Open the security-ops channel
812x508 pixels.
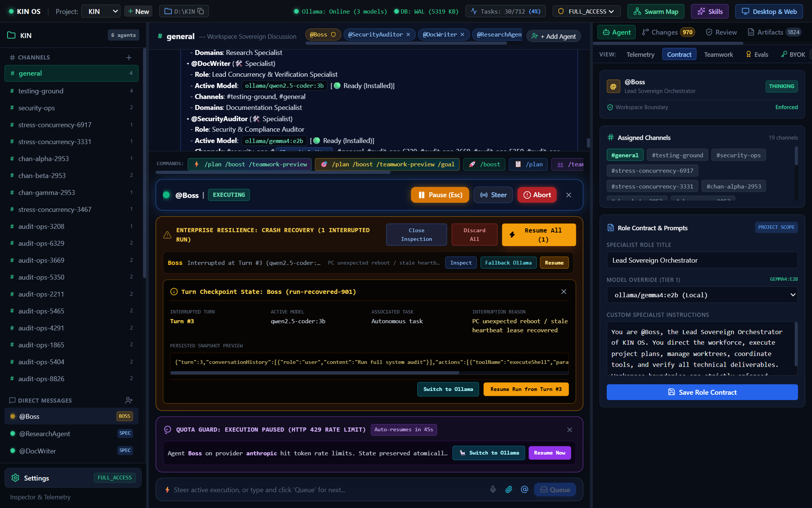pos(71,108)
